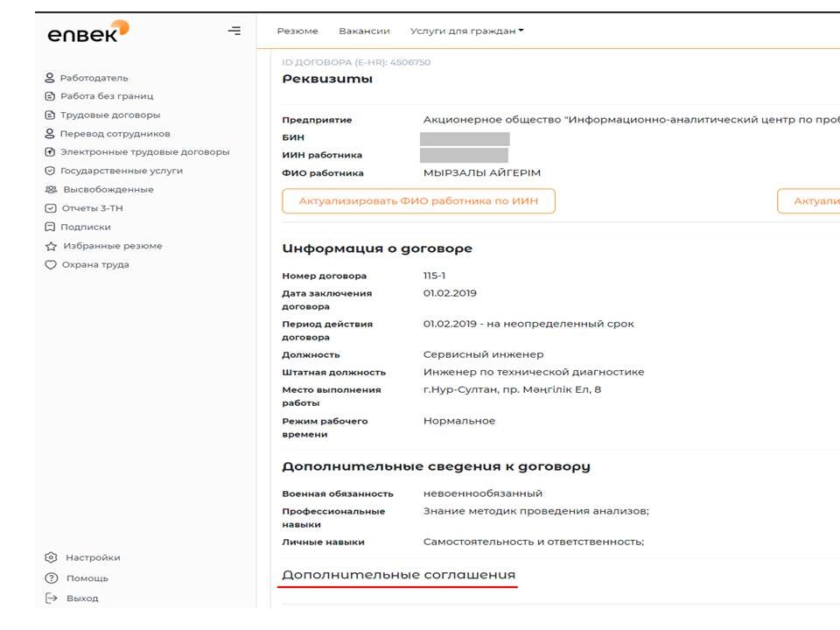This screenshot has height=630, width=840.
Task: Click the Охрана труда heart icon
Action: (x=51, y=264)
